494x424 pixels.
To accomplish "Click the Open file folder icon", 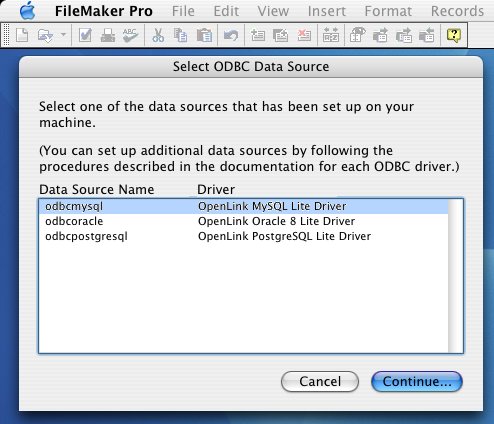I will point(45,35).
